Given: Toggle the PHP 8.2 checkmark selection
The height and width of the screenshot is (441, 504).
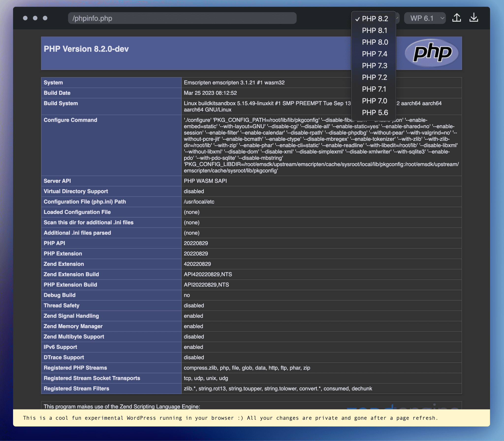Looking at the screenshot, I should (374, 18).
